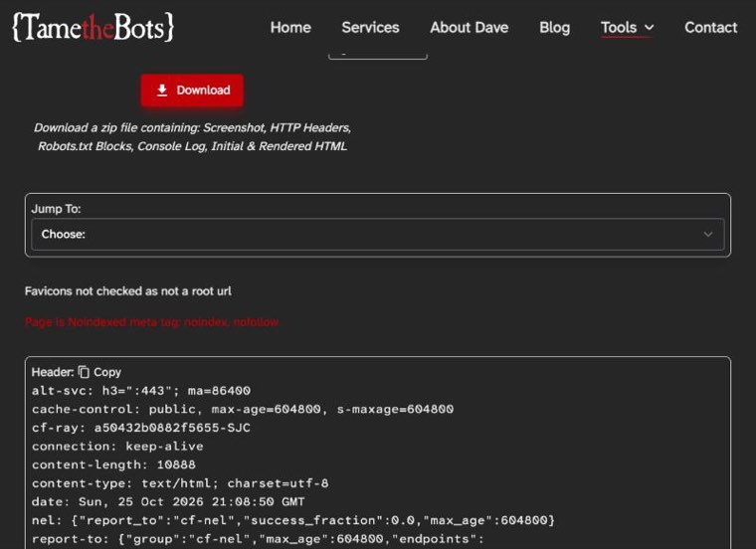Screen dimensions: 756x549
Task: Click the 'Jump To:' label
Action: coord(56,209)
